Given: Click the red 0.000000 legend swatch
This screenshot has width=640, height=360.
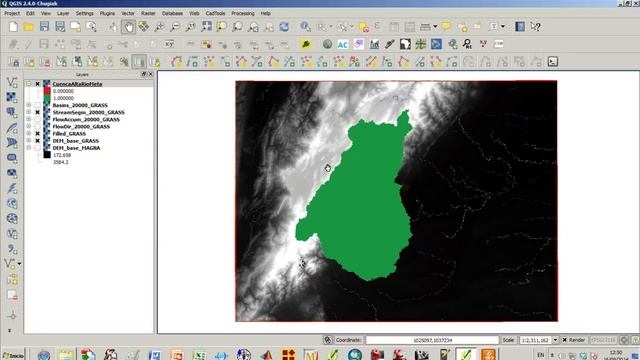Looking at the screenshot, I should pyautogui.click(x=47, y=91).
